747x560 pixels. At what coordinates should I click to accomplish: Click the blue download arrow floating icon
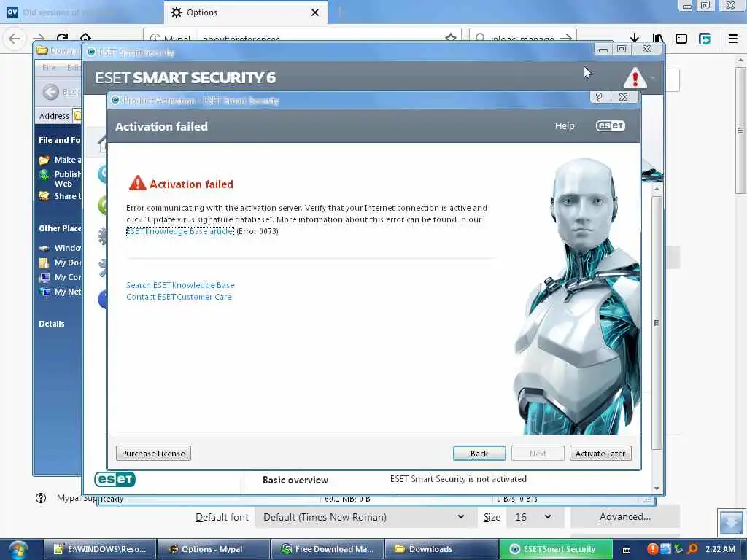pos(731,522)
